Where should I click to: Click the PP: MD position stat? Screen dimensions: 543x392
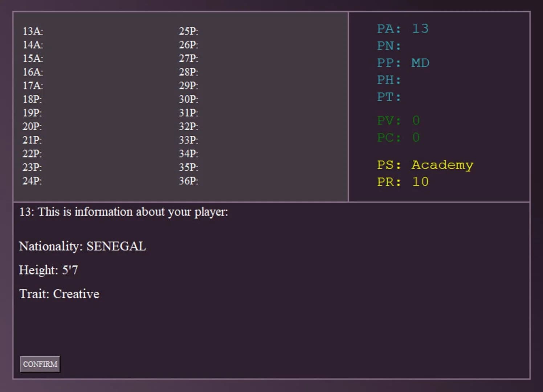(x=403, y=63)
